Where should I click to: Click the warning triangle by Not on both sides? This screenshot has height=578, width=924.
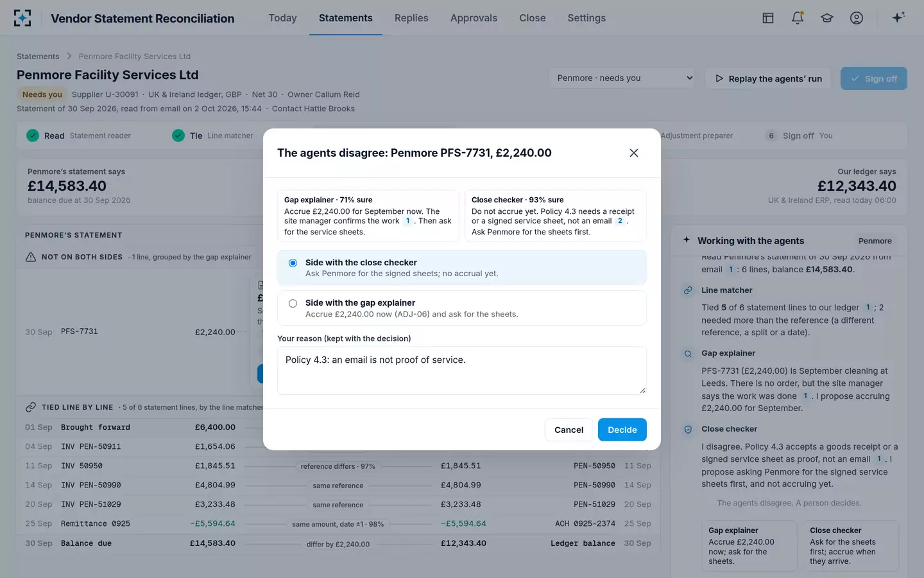(31, 257)
